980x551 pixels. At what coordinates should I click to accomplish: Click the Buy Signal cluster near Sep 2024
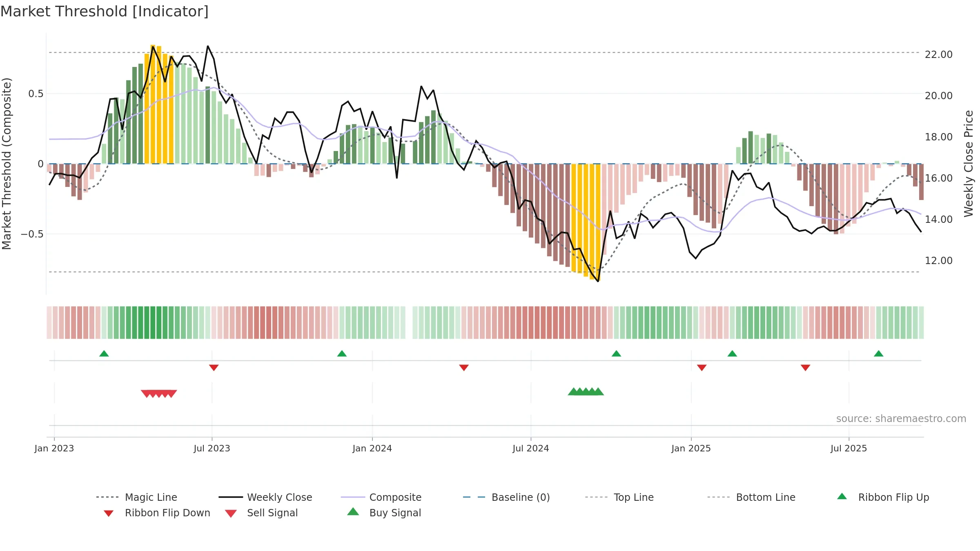point(586,391)
